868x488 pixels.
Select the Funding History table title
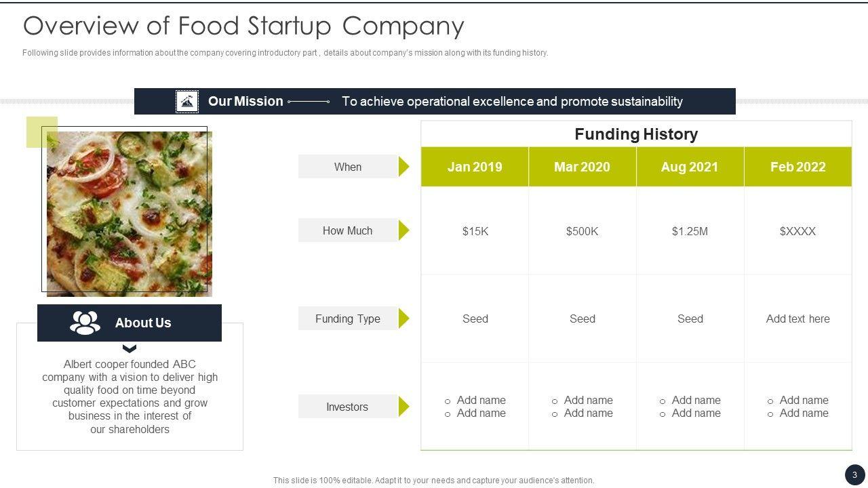636,134
